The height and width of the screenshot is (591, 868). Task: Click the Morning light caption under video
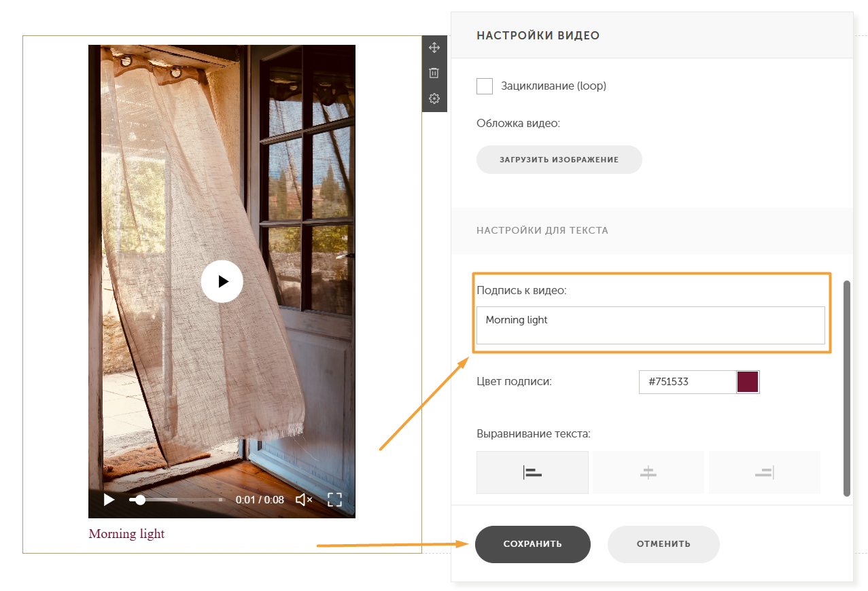coord(126,534)
